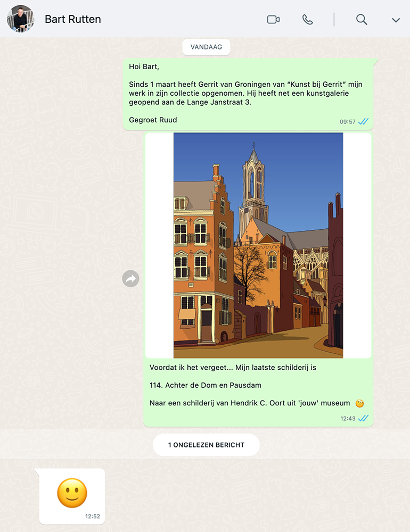Click the read receipt ticks next to 12:43
This screenshot has height=532, width=410.
coord(363,418)
